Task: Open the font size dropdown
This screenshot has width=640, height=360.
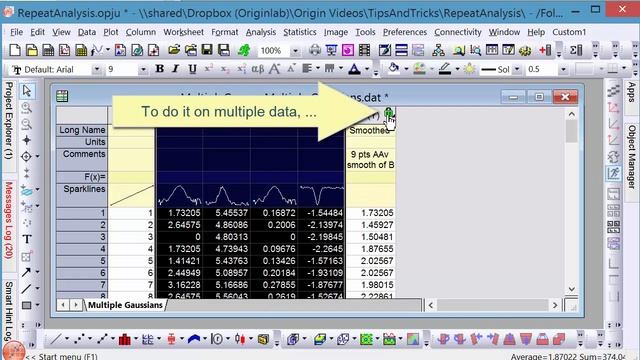Action: 142,69
